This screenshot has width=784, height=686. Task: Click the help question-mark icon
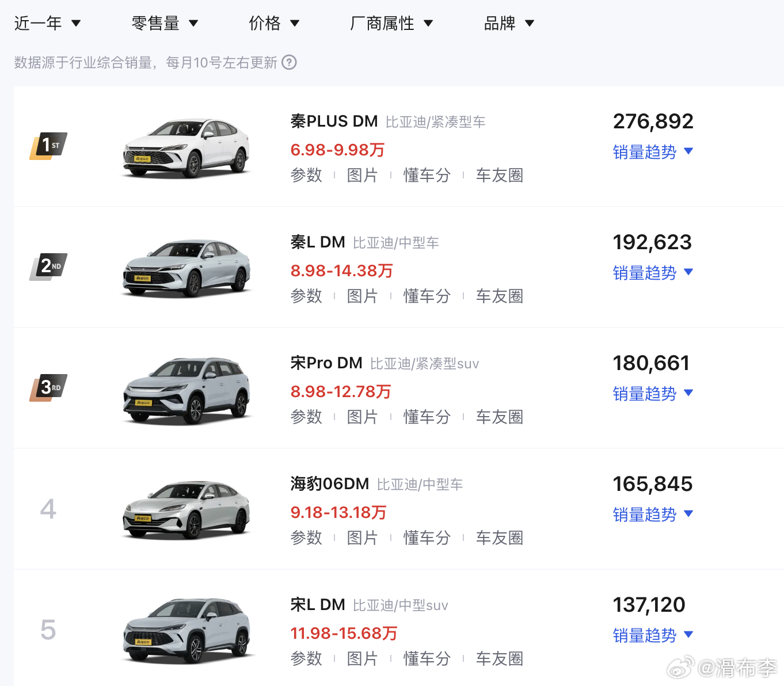pyautogui.click(x=290, y=62)
